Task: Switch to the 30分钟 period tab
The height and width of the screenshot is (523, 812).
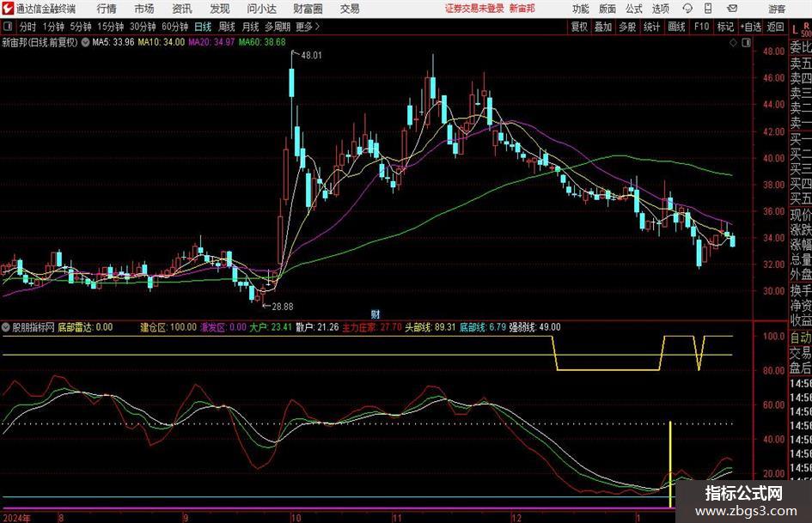Action: (x=143, y=27)
